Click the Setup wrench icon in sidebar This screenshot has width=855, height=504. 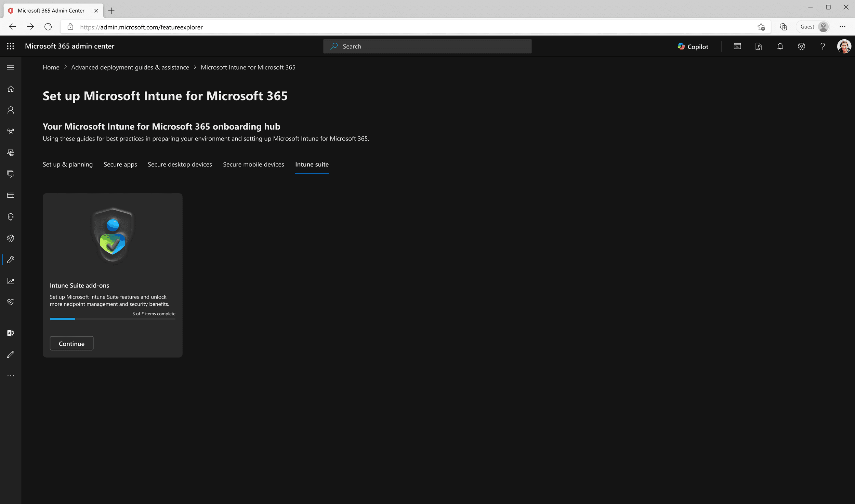point(11,260)
